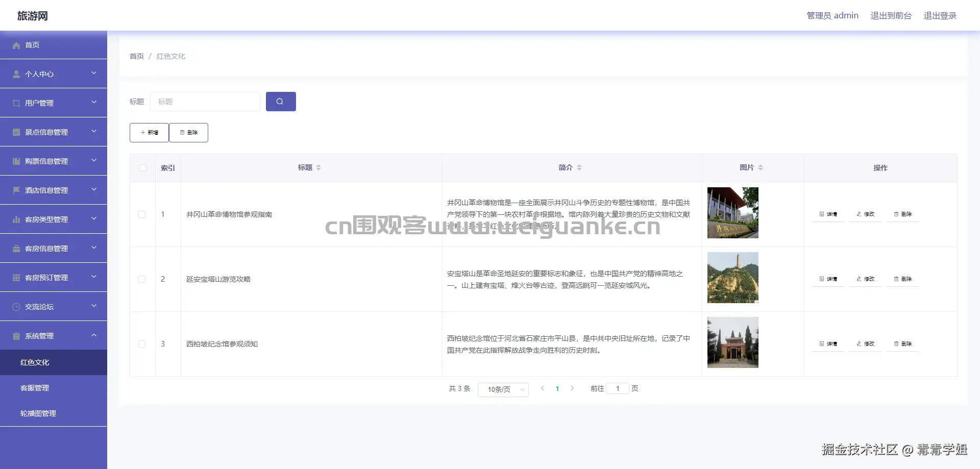Click the 标题 search input field
The image size is (980, 469).
[x=205, y=102]
